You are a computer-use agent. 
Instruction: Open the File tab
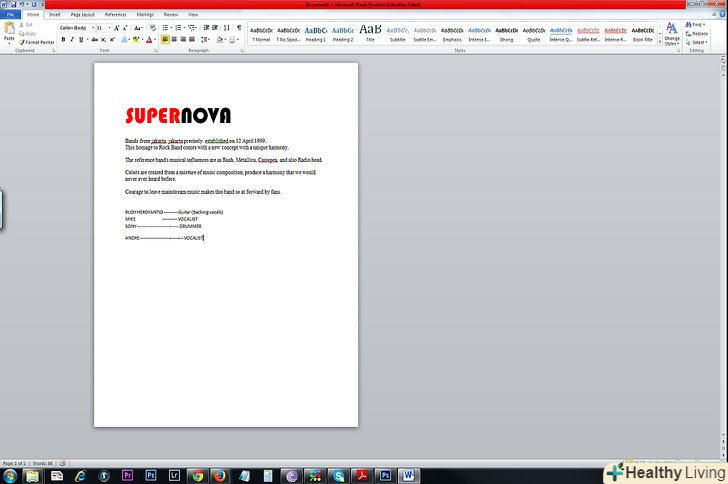10,15
